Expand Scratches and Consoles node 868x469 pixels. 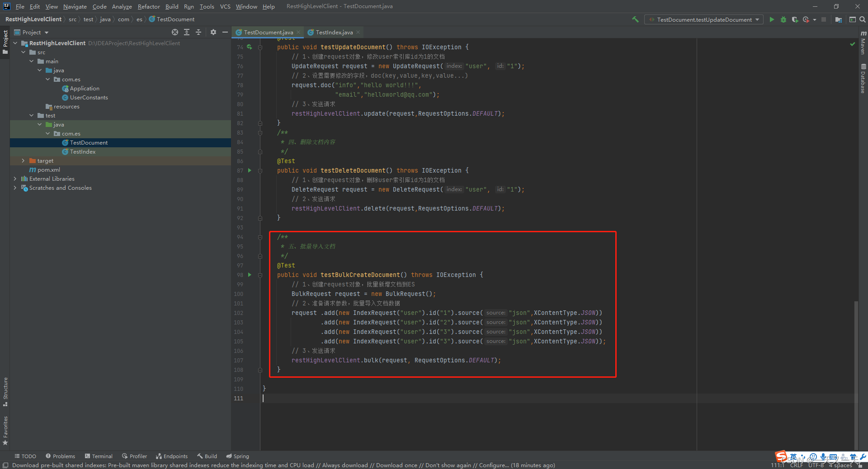tap(15, 188)
